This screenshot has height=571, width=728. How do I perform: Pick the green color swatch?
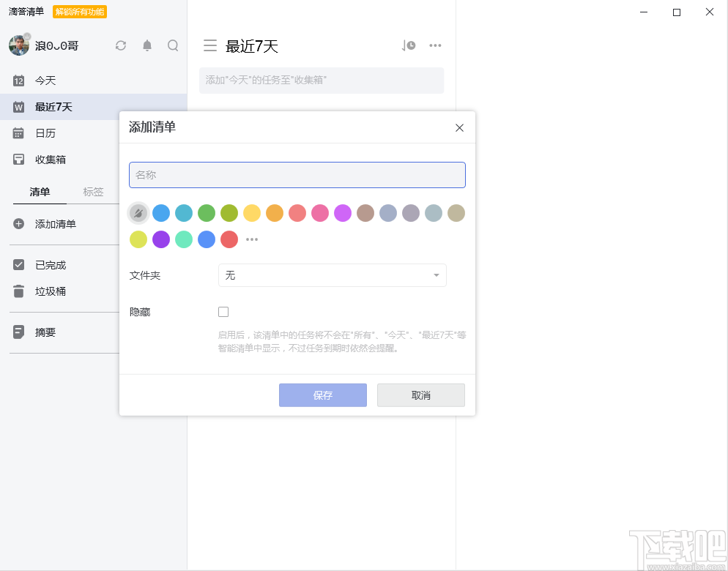pyautogui.click(x=206, y=213)
